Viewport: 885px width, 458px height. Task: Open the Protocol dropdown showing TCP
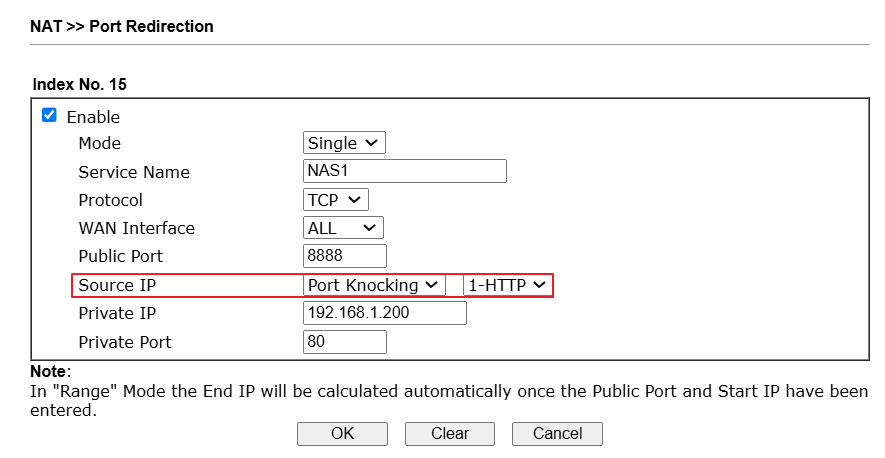coord(336,200)
